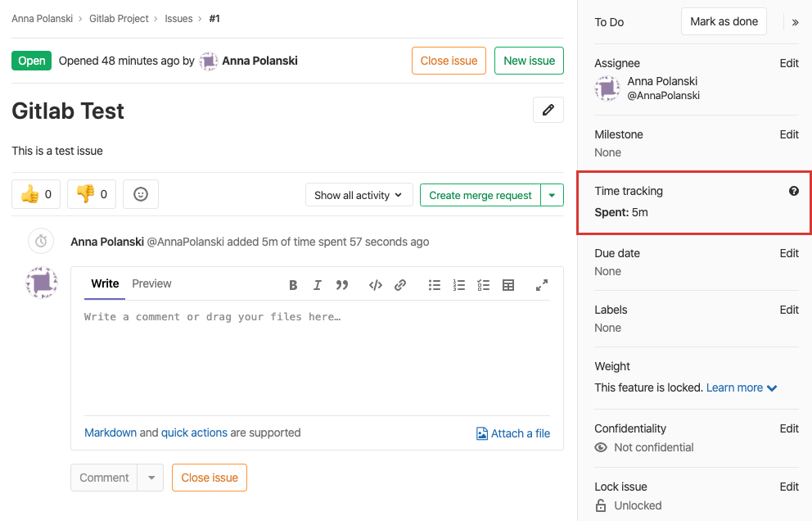Focus the comment text area
Image resolution: width=812 pixels, height=521 pixels.
(x=317, y=358)
